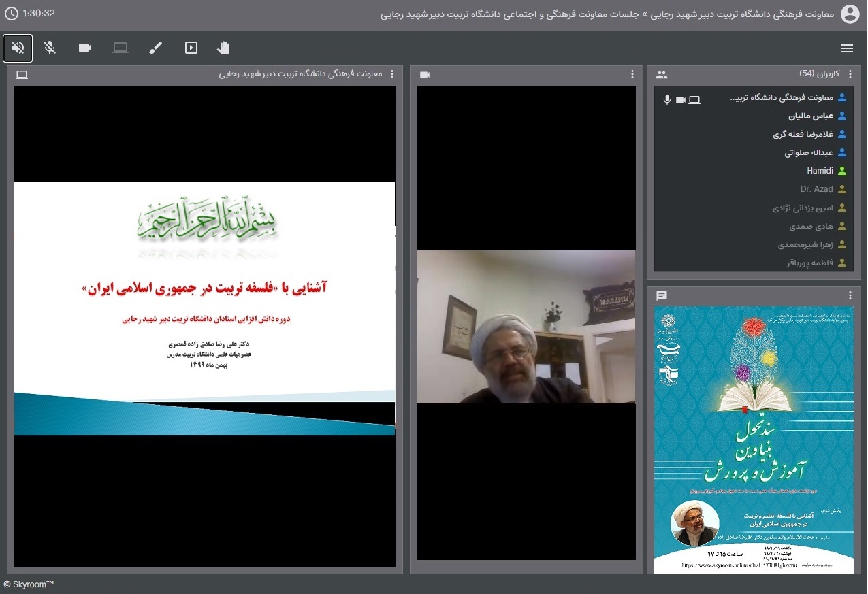This screenshot has height=594, width=868.
Task: Click the session timer clock icon
Action: point(11,14)
